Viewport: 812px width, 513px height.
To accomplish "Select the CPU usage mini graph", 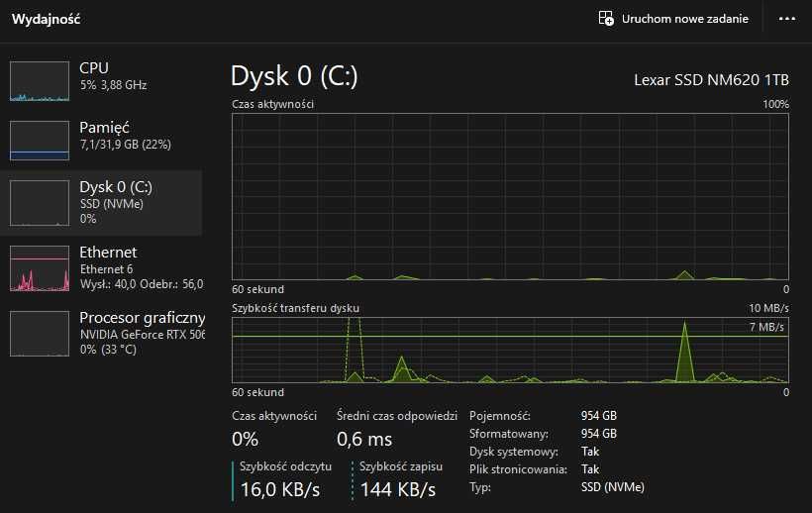I will point(40,81).
